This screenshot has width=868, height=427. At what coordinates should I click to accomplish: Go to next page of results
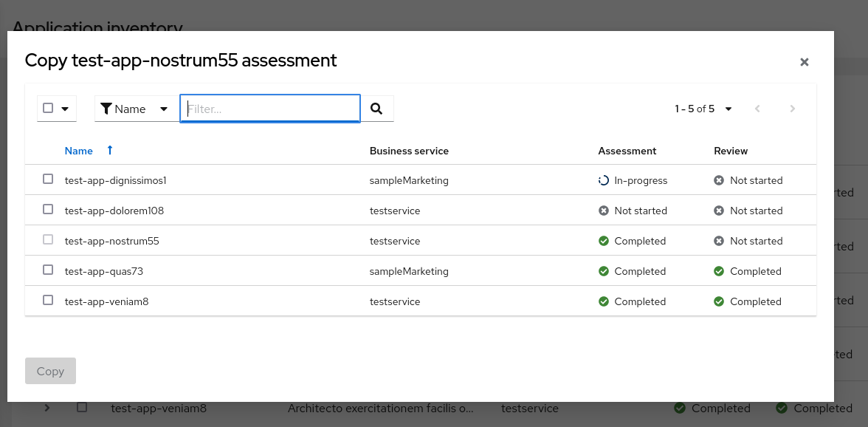(793, 109)
